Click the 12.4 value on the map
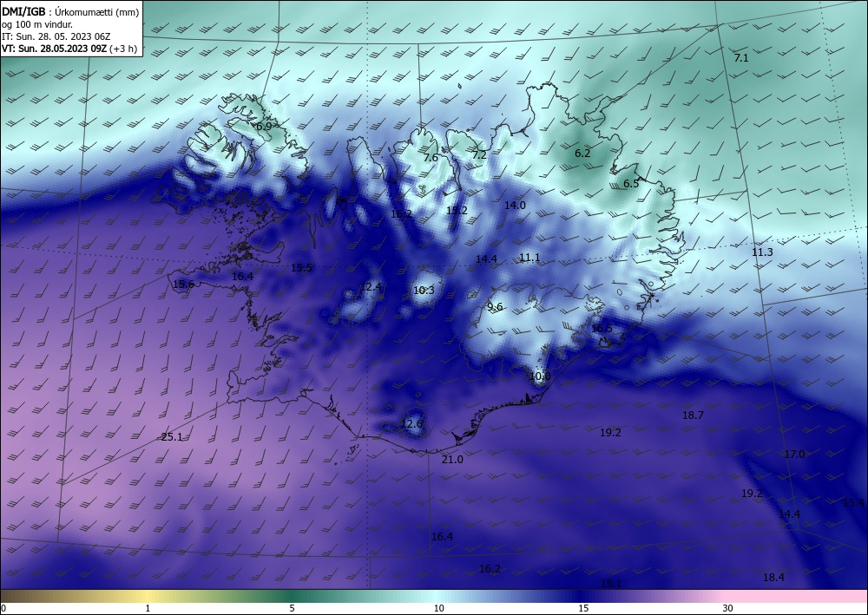 (371, 286)
